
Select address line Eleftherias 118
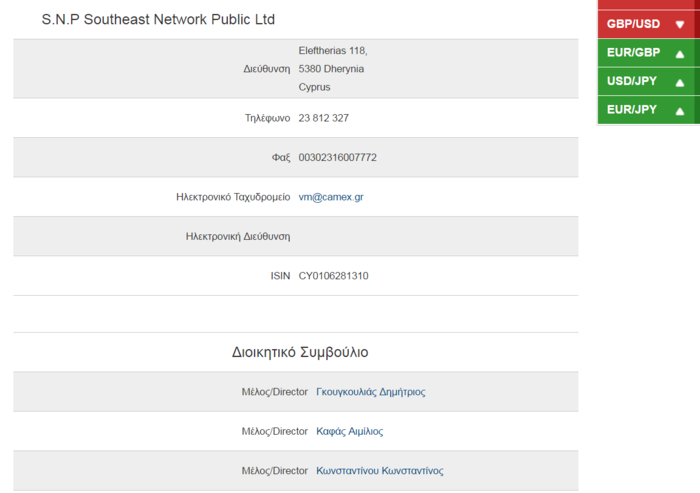(333, 51)
